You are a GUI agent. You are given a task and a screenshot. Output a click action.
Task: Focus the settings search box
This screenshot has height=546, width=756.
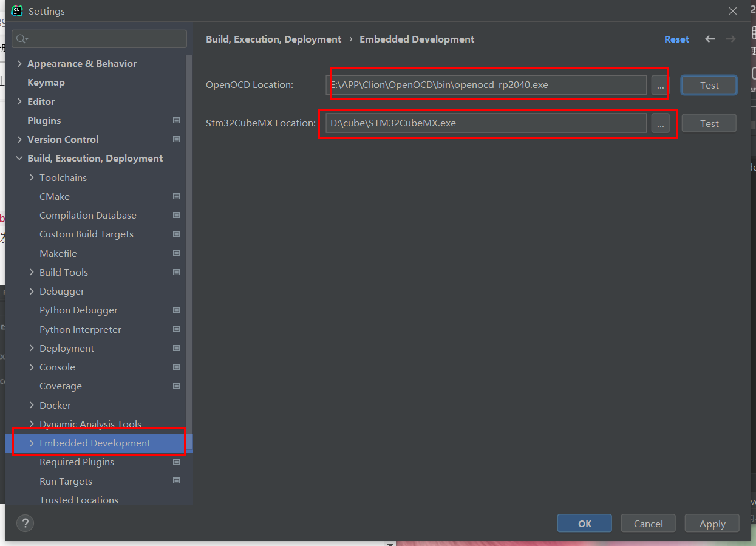pyautogui.click(x=99, y=39)
